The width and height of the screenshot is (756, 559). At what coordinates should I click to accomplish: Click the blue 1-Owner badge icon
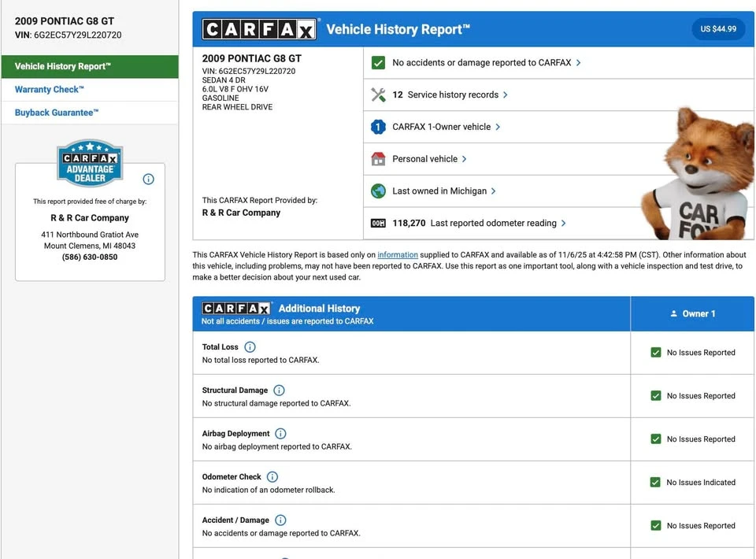379,127
